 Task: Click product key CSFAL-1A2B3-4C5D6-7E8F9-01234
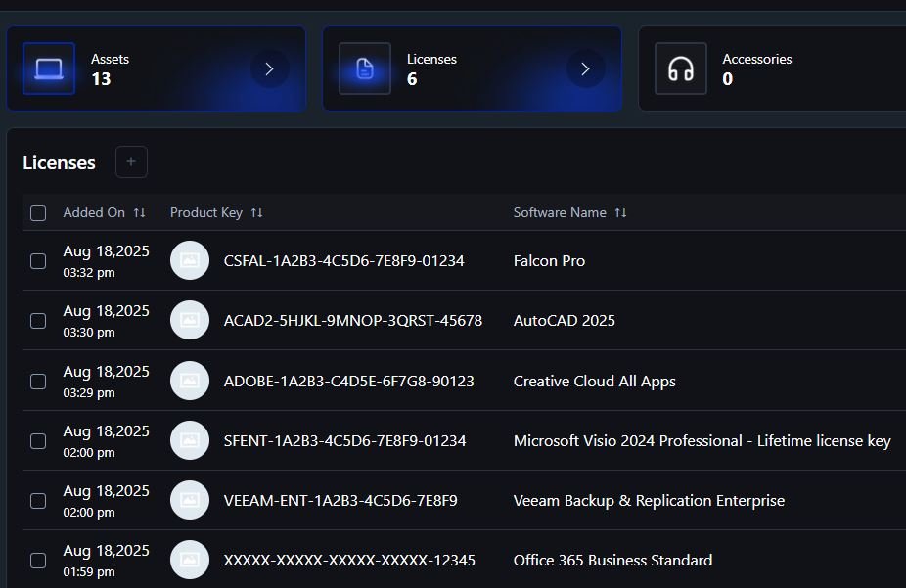tap(343, 261)
